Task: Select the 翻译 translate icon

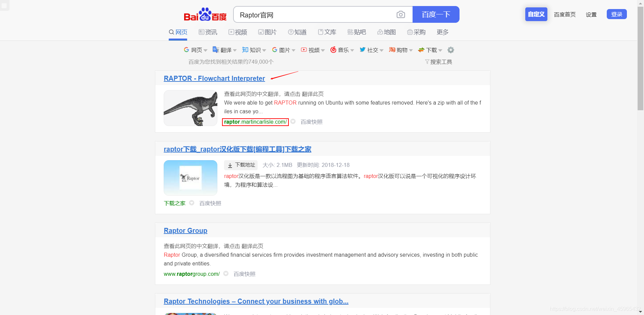Action: click(216, 50)
